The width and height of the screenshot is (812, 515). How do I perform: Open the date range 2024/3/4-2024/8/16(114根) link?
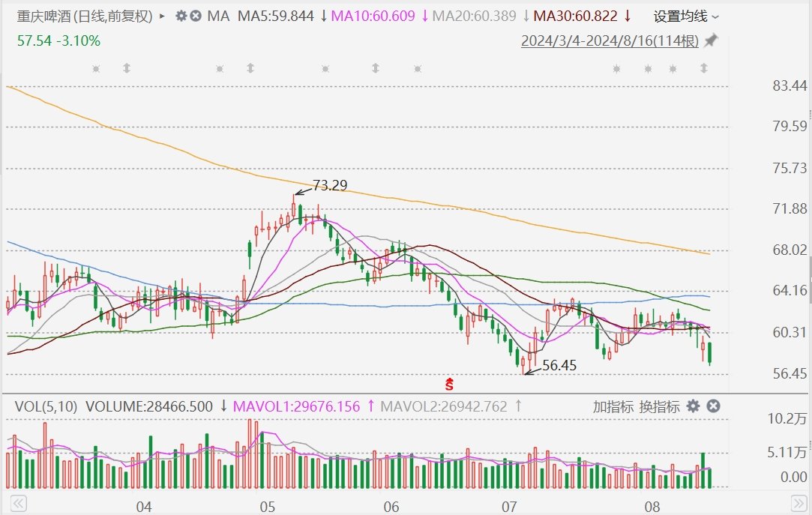pos(610,40)
